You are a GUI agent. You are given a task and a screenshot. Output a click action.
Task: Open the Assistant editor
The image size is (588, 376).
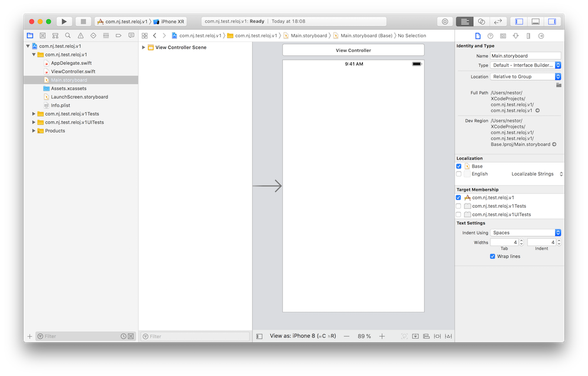tap(481, 22)
